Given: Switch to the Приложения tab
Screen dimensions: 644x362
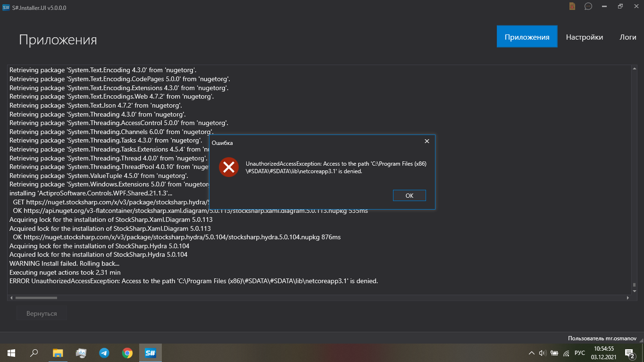Looking at the screenshot, I should 527,36.
